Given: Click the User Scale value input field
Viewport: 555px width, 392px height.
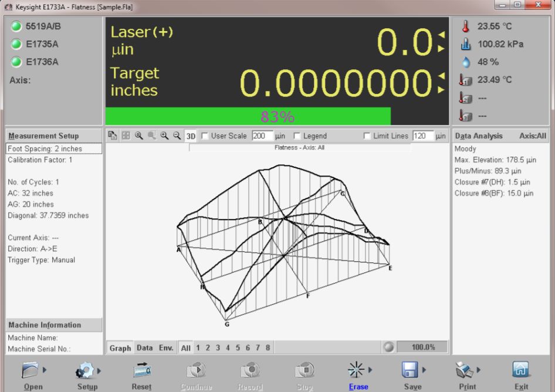Looking at the screenshot, I should 266,136.
